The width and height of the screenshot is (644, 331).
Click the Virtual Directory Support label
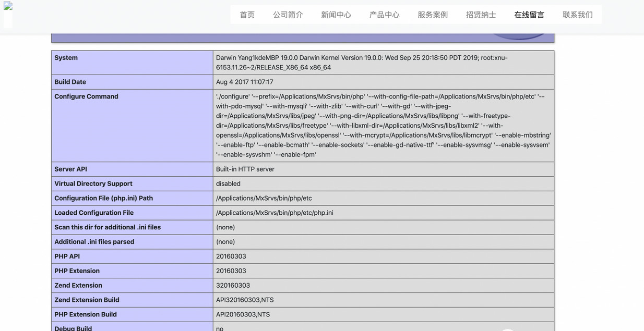(93, 184)
